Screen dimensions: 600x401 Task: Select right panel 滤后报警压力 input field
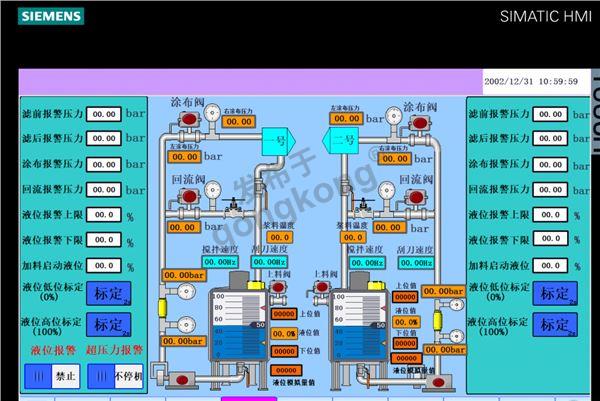point(550,139)
